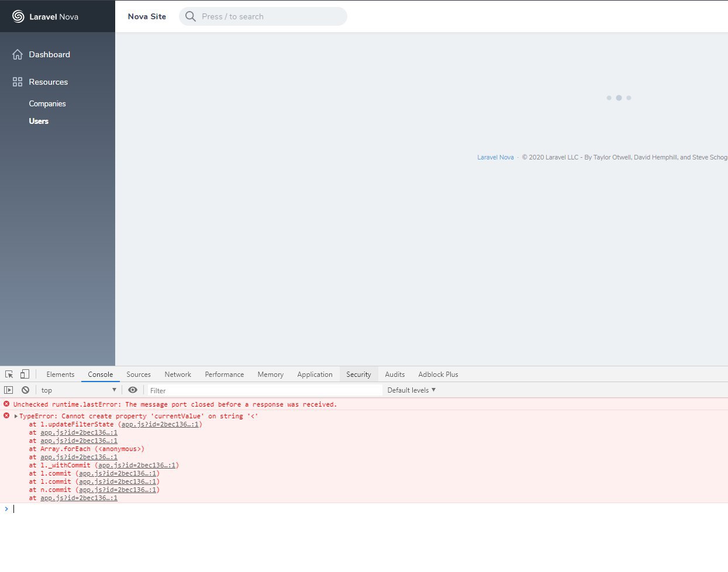728x572 pixels.
Task: Click the Dashboard home icon
Action: click(x=18, y=54)
